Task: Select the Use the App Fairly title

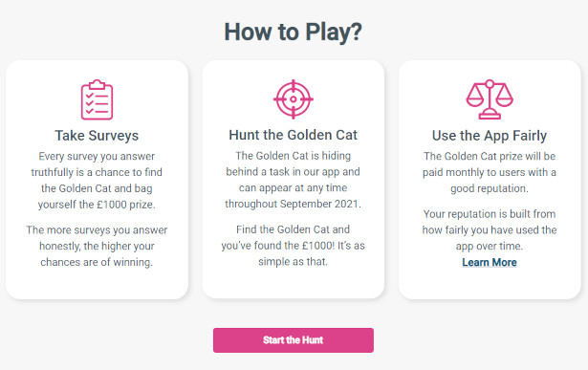Action: click(490, 136)
